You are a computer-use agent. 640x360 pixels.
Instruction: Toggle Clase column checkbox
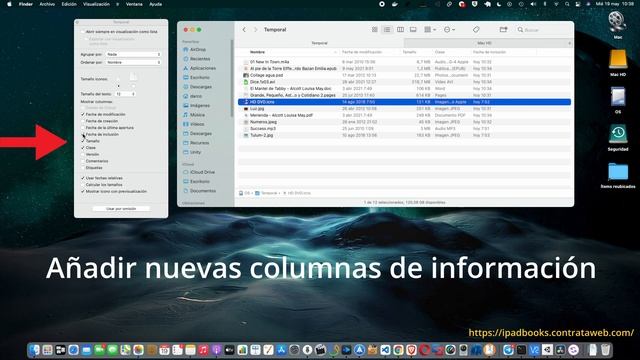click(x=83, y=148)
